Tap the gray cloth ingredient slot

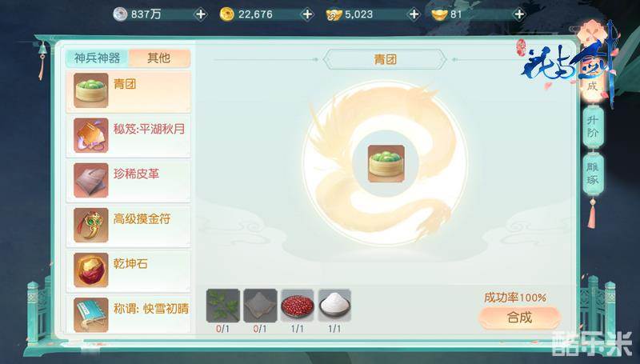click(x=260, y=306)
